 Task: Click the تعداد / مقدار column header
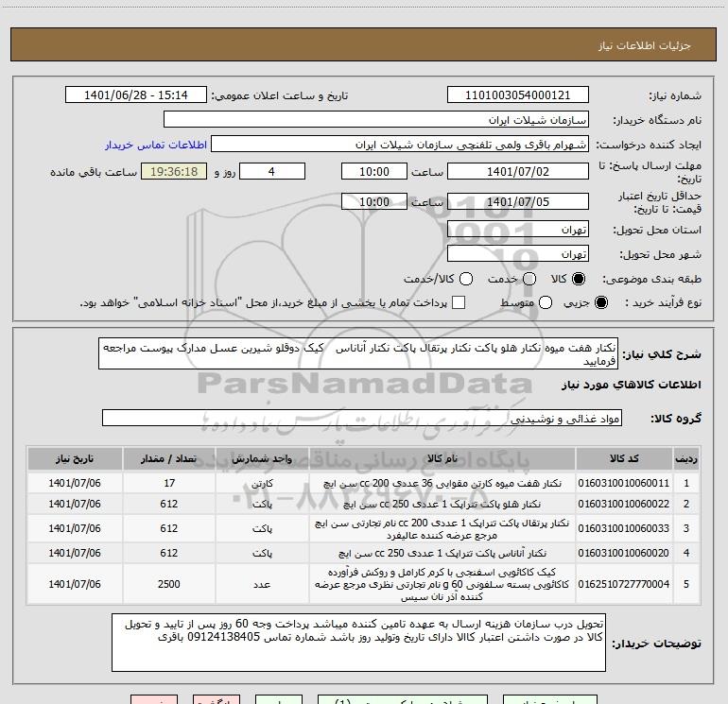tap(169, 458)
